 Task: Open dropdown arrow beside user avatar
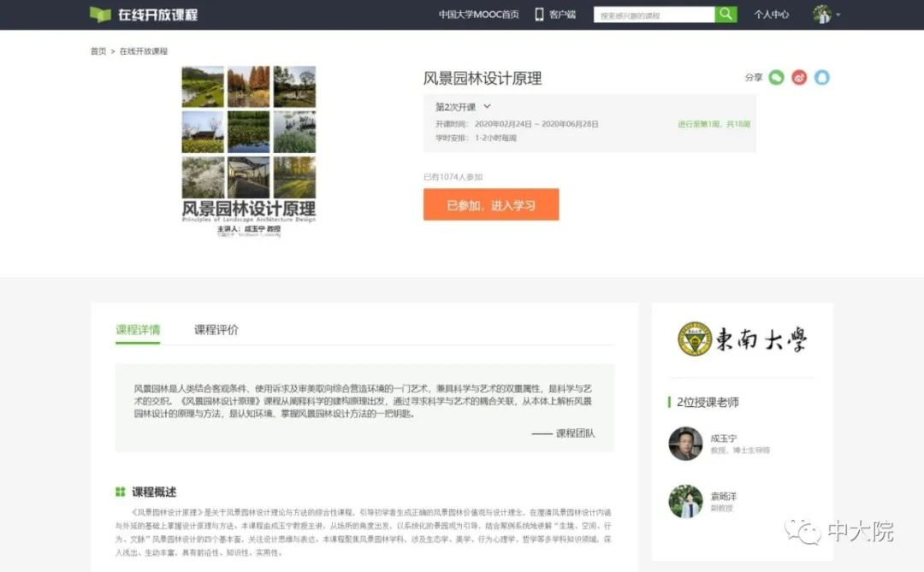pyautogui.click(x=838, y=15)
